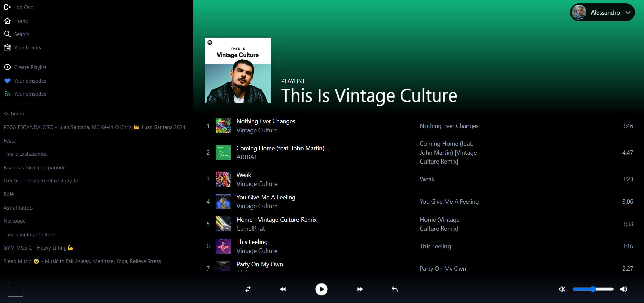Click the This Is Vintage Culture cover
This screenshot has width=644, height=303.
click(x=238, y=70)
